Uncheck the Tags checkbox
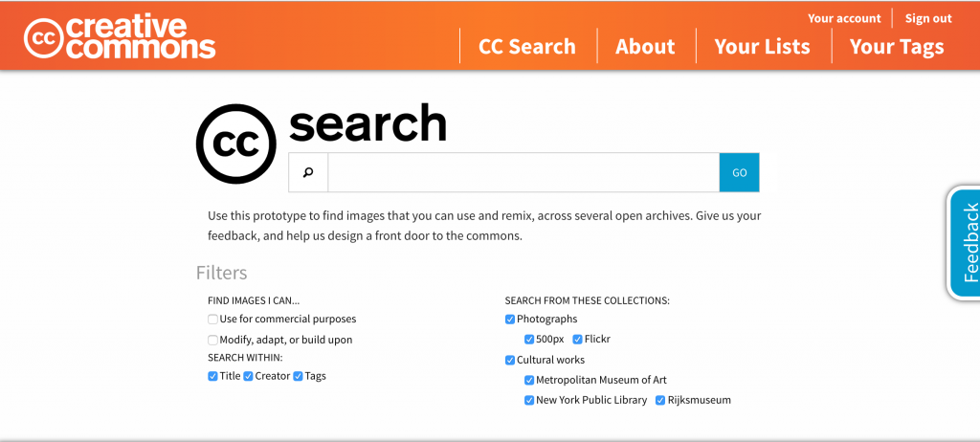980x442 pixels. point(299,376)
